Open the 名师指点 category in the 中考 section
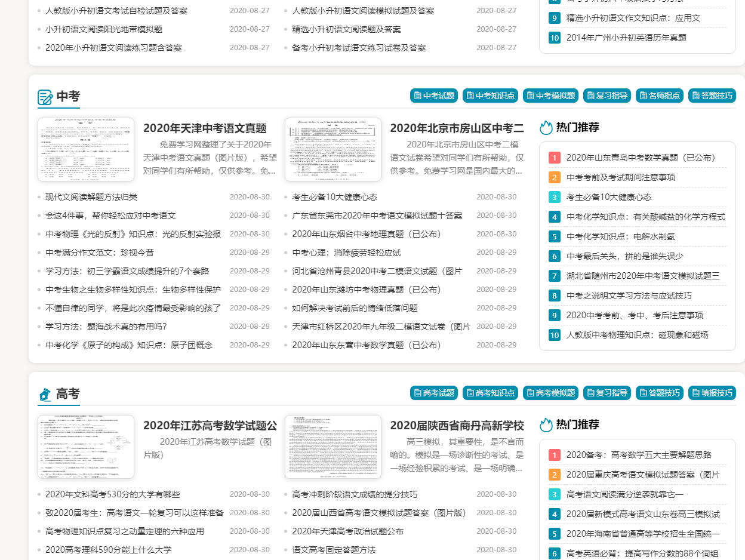Screen dimensions: 745x560 (659, 95)
